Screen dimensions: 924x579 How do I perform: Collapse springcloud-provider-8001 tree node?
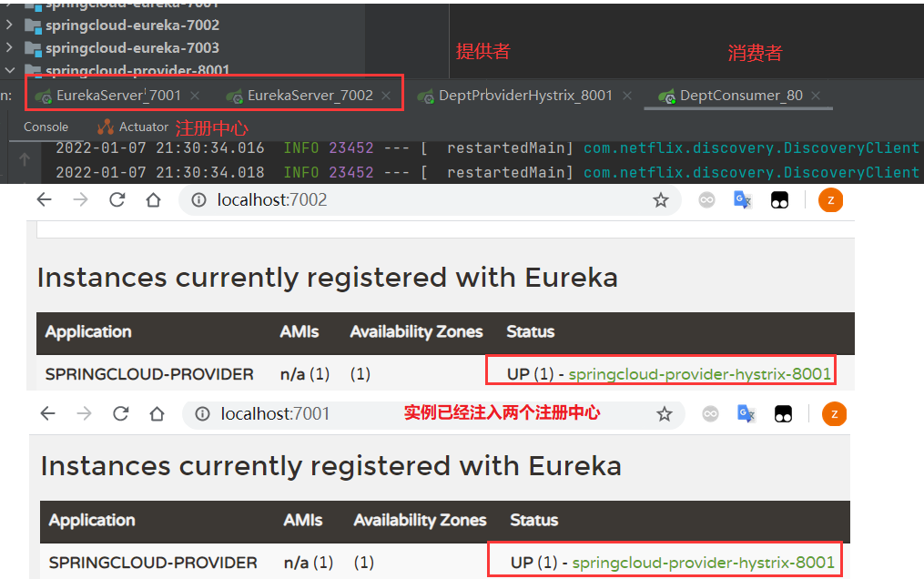[9, 70]
